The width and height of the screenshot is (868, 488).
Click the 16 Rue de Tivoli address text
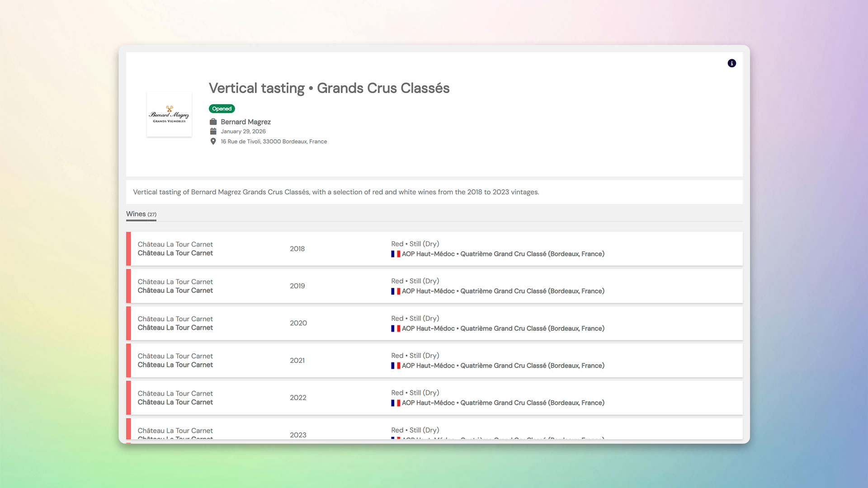point(274,141)
